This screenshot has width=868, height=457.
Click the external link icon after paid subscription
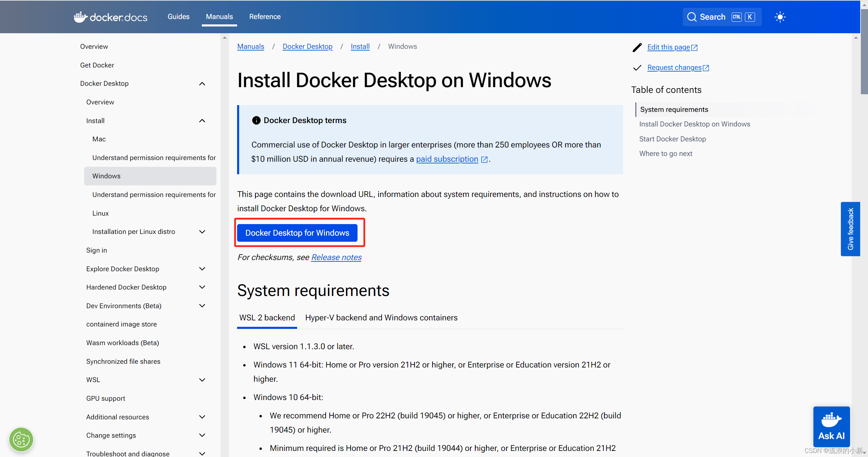tap(484, 159)
